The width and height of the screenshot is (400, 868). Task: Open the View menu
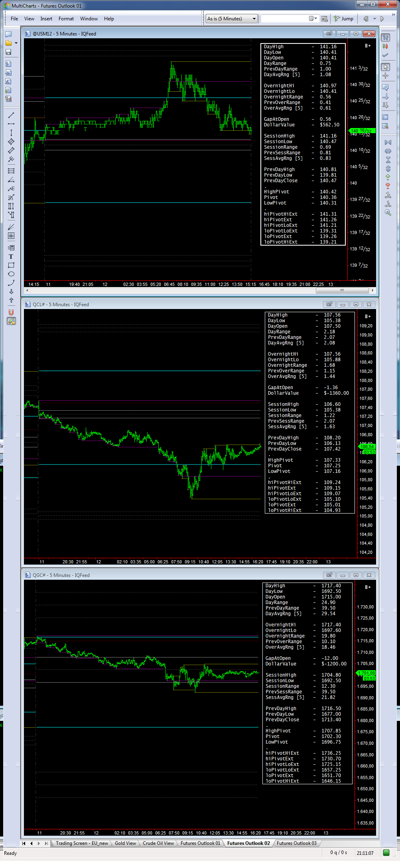coord(29,19)
